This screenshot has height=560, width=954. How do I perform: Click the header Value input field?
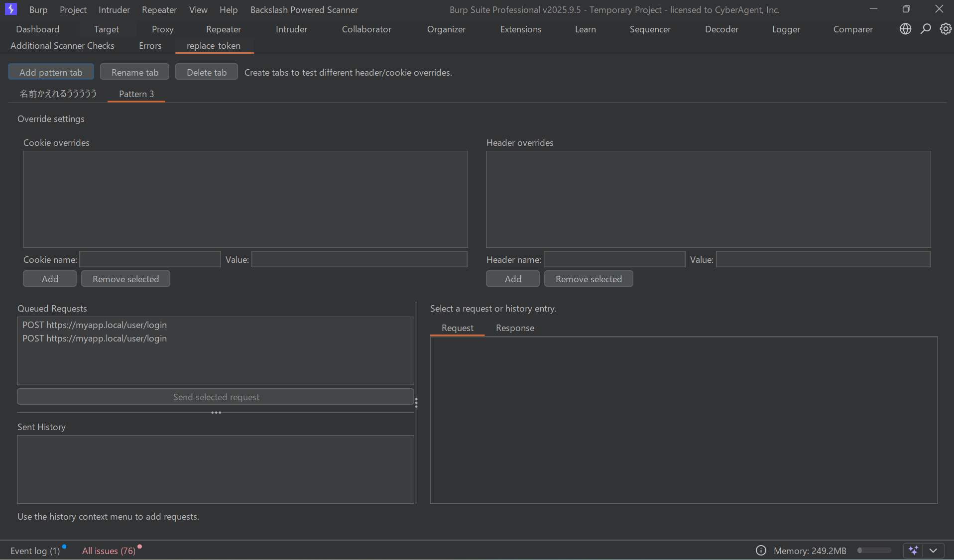(823, 259)
